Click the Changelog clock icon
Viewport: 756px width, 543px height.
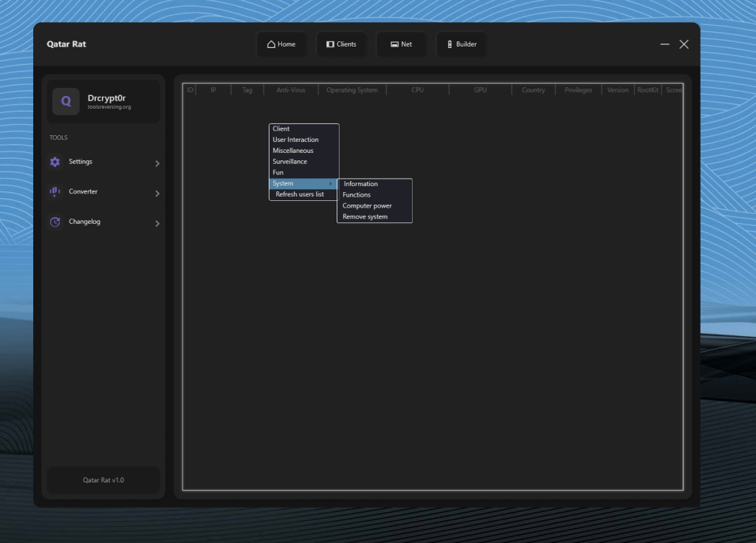coord(55,222)
